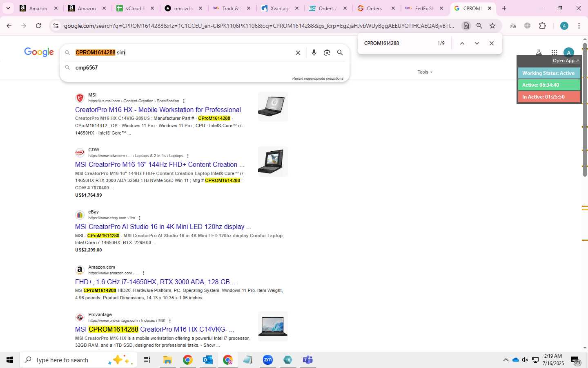588x368 pixels.
Task: Go back with the browser back arrow
Action: click(x=9, y=26)
